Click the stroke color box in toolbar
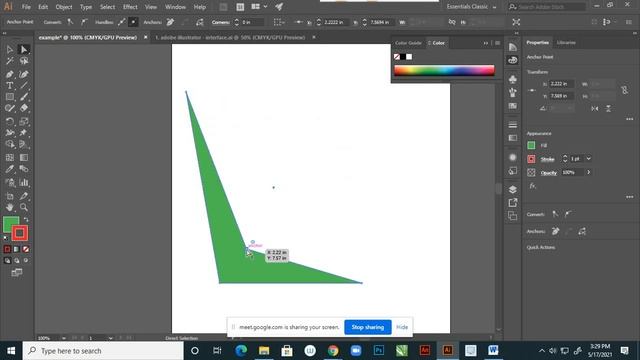Screen dimensions: 640x360 pos(20,233)
